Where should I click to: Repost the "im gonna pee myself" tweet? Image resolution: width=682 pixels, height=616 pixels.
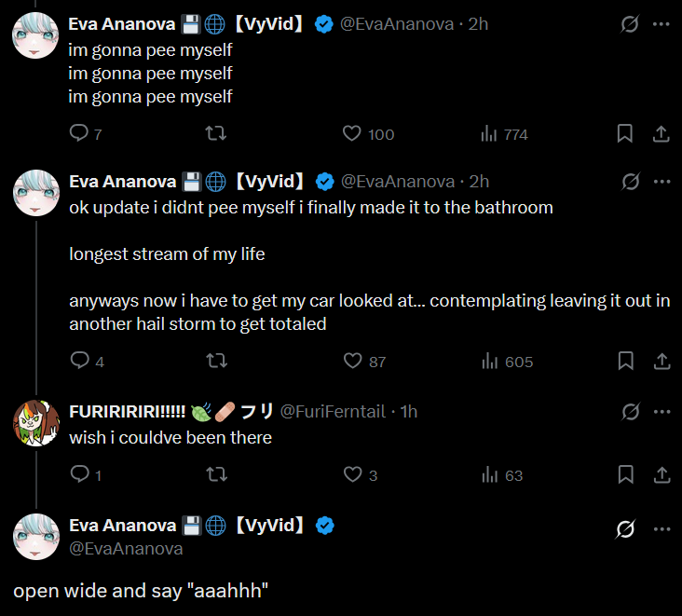(215, 134)
